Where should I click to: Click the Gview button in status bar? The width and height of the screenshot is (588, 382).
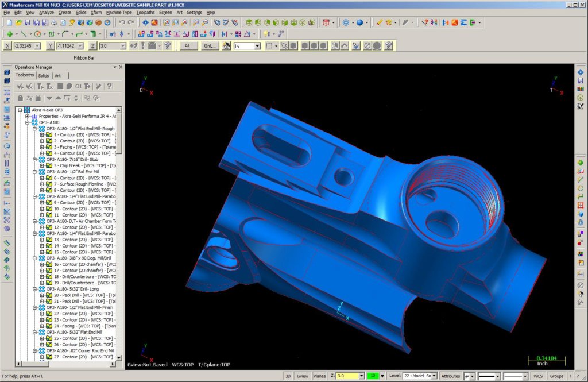pos(302,376)
